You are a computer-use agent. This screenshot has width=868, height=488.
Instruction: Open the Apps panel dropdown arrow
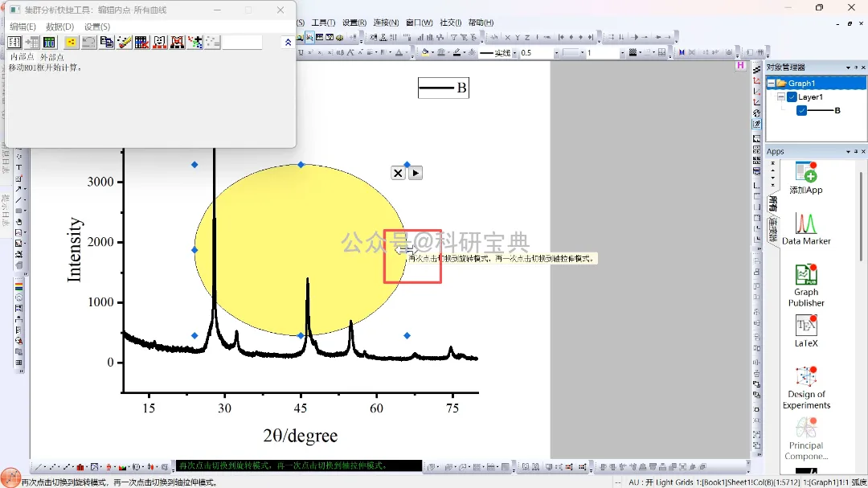point(848,152)
